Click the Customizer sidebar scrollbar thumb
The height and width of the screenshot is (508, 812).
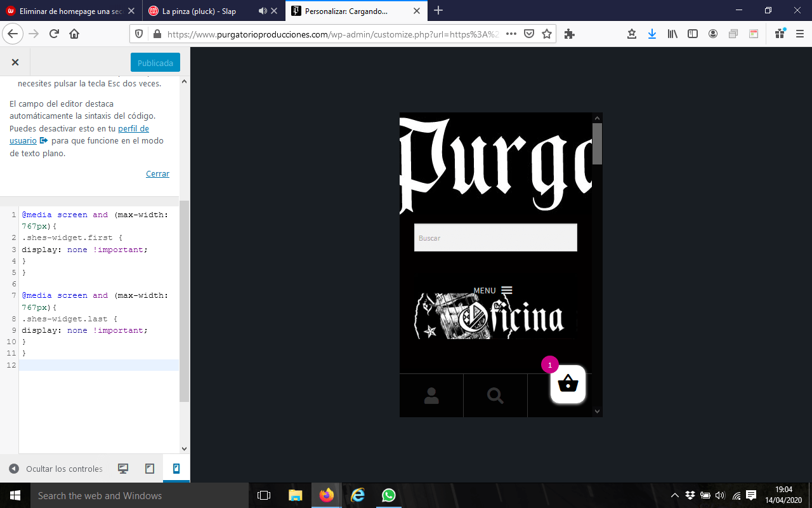185,301
